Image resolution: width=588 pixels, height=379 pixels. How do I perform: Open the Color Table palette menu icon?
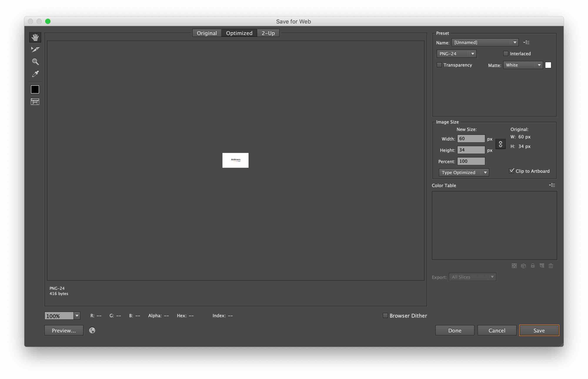552,185
